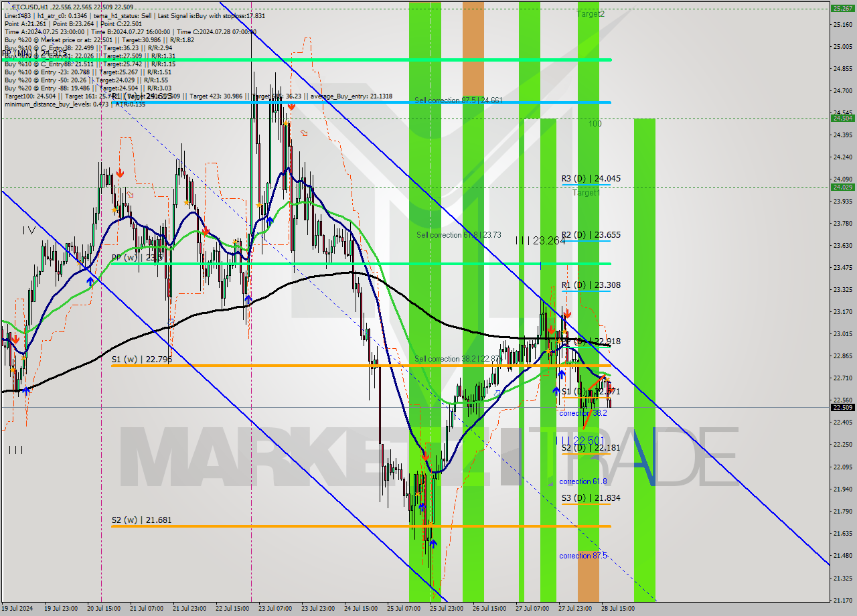
Task: Click '24 Jul 15:00' on the time axis
Action: 361,609
